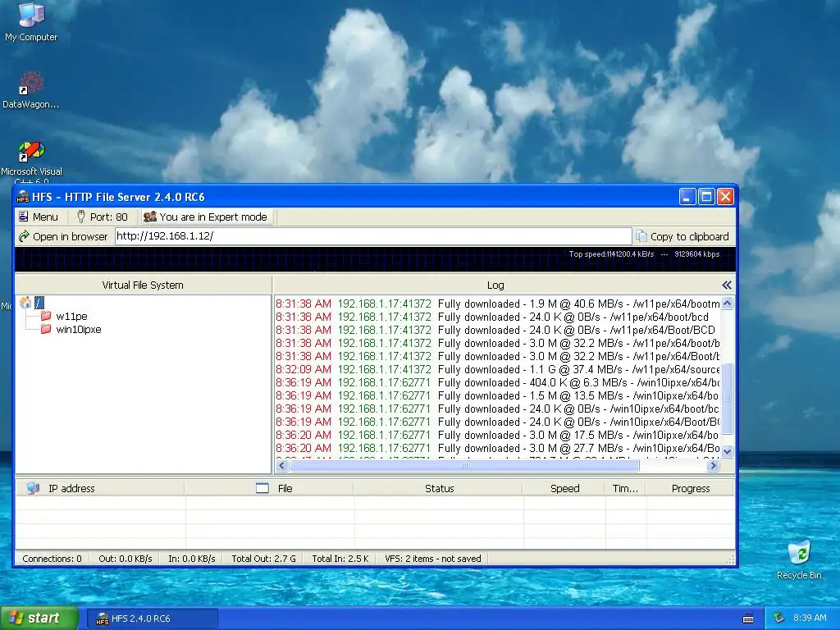Click Out: 0.0 KB/s in status bar

126,559
